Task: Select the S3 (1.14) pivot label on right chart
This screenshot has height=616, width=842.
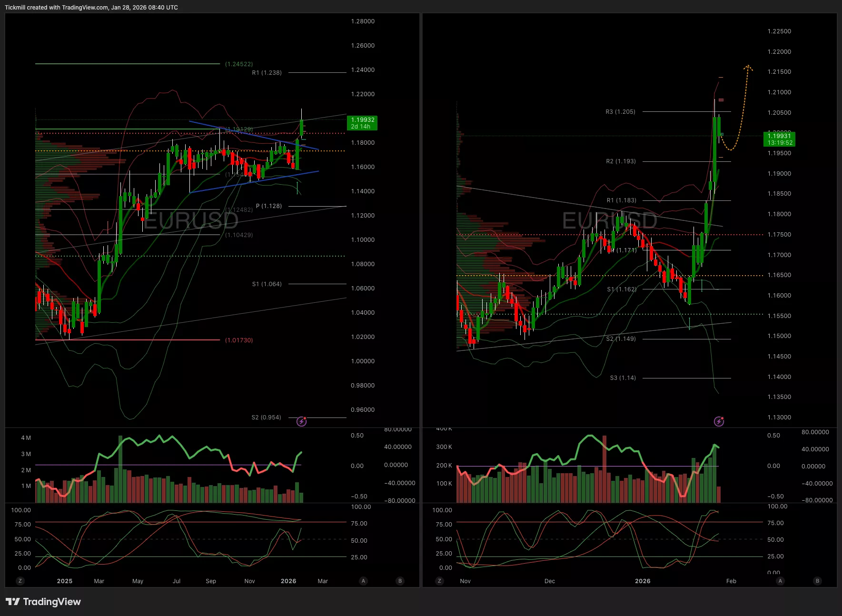Action: 623,378
